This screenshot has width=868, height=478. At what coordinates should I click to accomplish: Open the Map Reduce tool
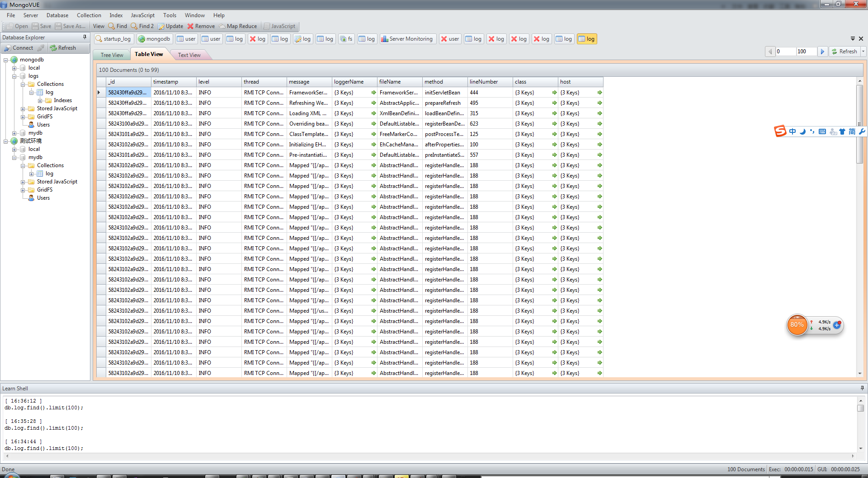tap(238, 26)
